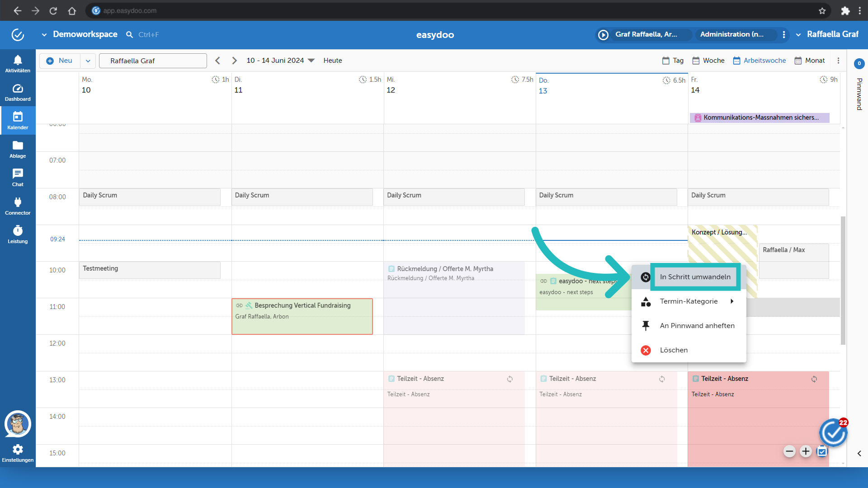868x488 pixels.
Task: Open Rückmeldung / Offerte M. Myrtha event
Action: [454, 298]
